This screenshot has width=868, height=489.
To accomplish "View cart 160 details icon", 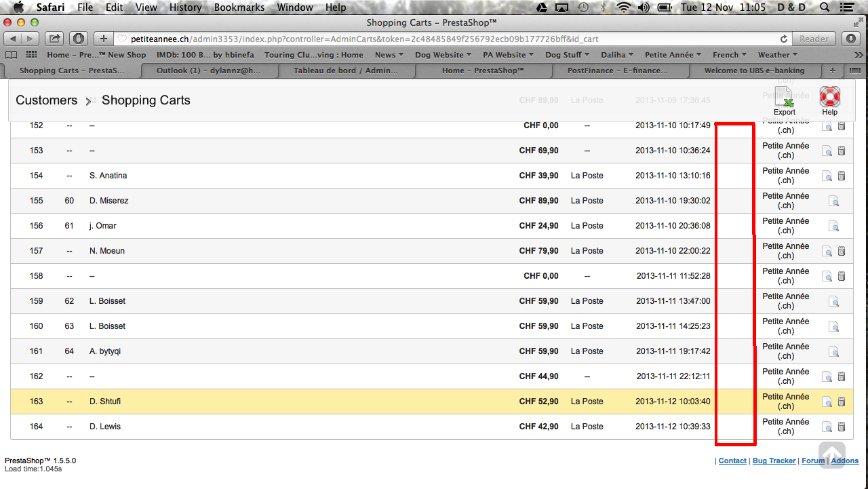I will (834, 326).
